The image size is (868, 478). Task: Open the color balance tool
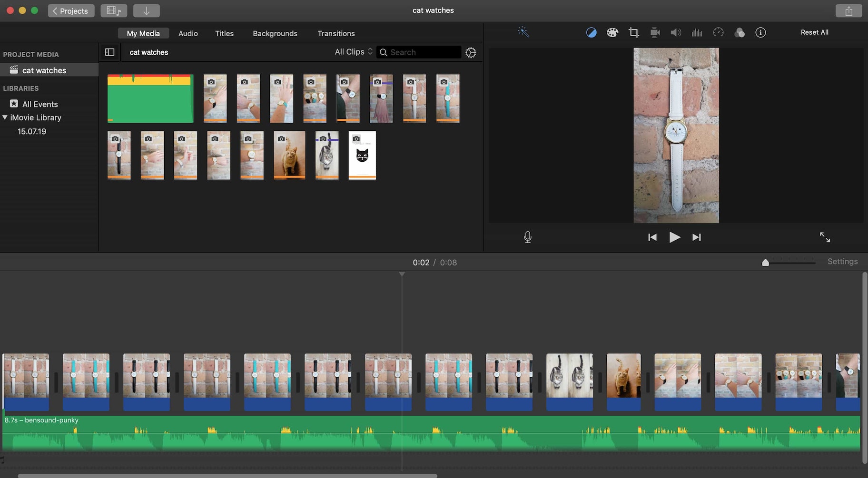tap(591, 32)
